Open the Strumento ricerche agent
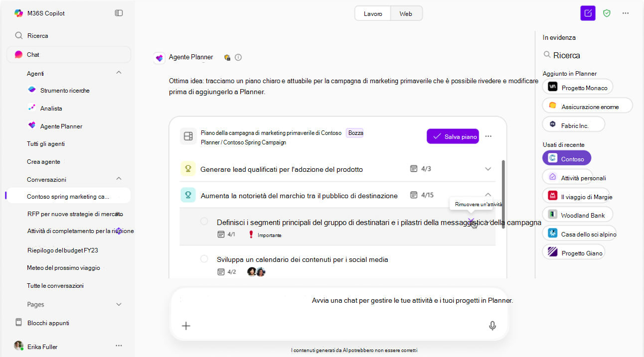Screen dimensions: 644x357 point(65,90)
